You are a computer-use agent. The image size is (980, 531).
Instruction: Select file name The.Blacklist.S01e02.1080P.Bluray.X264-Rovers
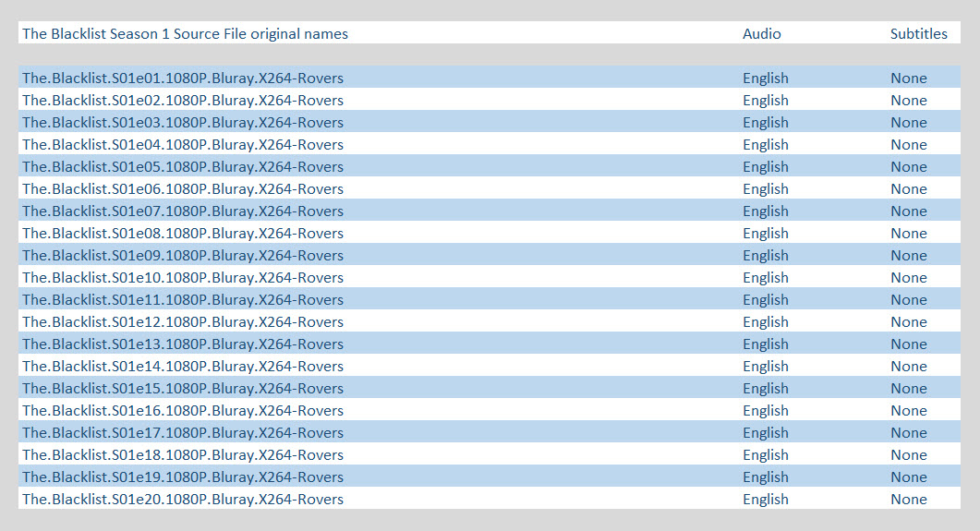[183, 101]
